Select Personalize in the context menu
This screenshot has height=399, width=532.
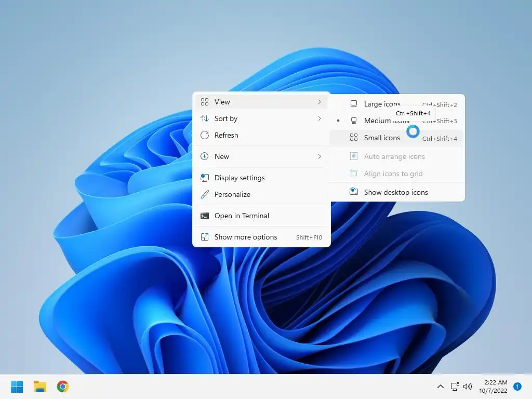(261, 194)
